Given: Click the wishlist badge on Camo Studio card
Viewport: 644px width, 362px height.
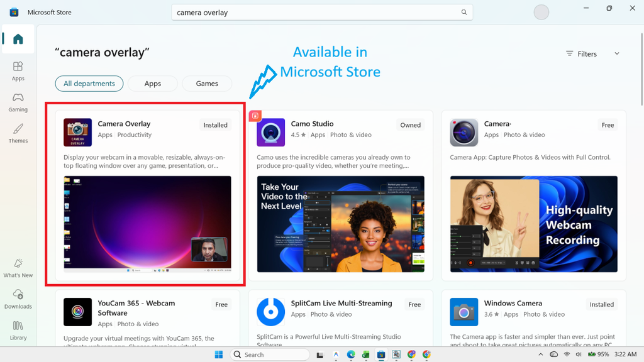Looking at the screenshot, I should tap(255, 116).
